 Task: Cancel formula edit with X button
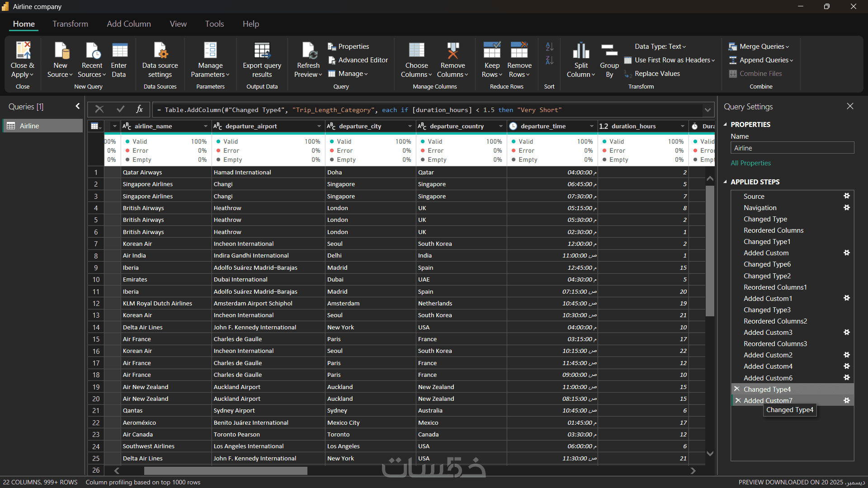99,109
